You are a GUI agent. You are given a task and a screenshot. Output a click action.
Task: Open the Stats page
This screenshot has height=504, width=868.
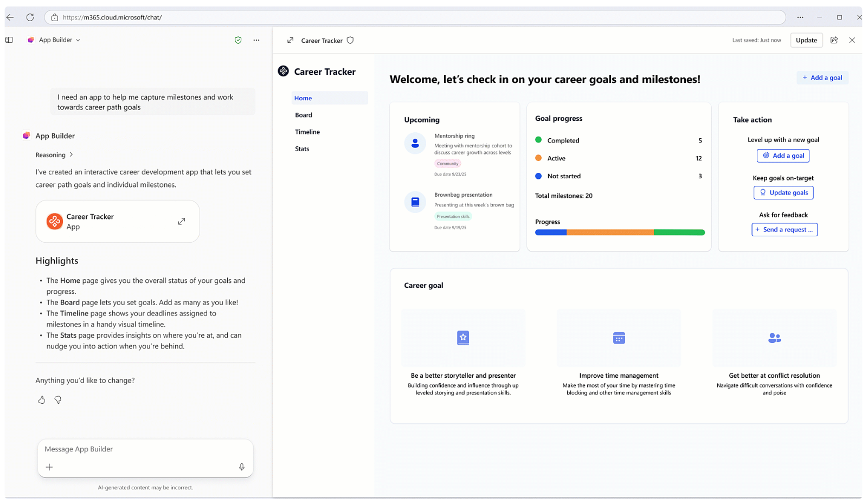[x=302, y=148]
